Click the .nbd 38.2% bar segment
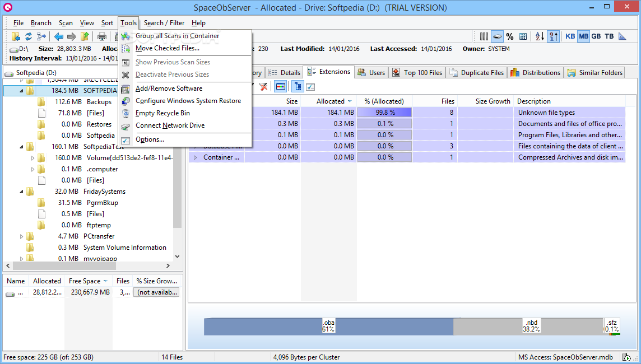The width and height of the screenshot is (641, 364). [528, 327]
